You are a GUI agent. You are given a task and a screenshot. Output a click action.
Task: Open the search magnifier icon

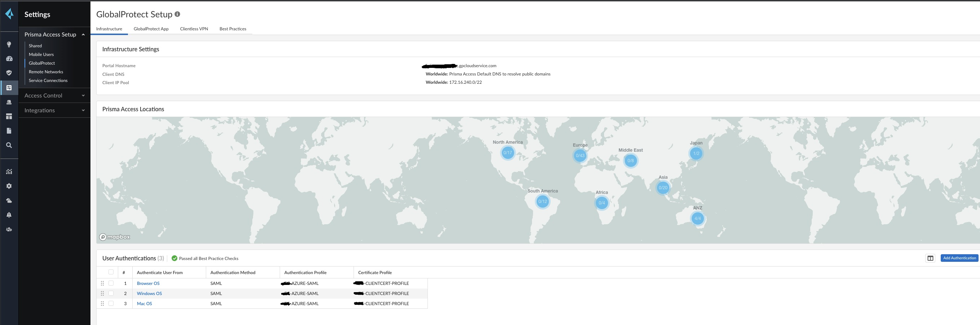[x=9, y=145]
